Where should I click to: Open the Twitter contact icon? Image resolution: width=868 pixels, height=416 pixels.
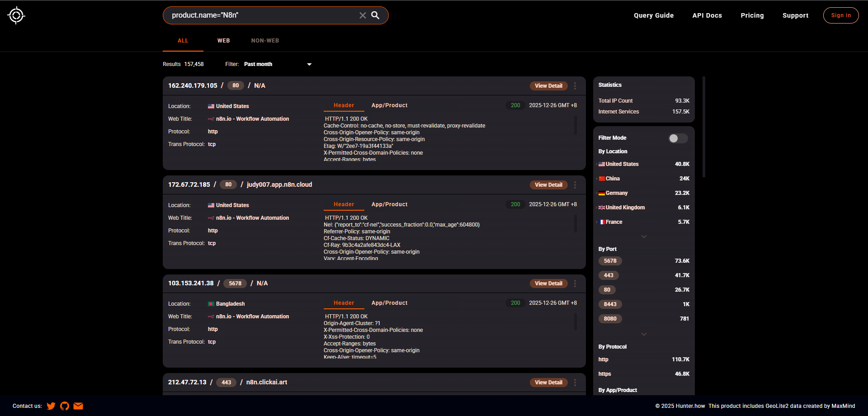[51, 406]
